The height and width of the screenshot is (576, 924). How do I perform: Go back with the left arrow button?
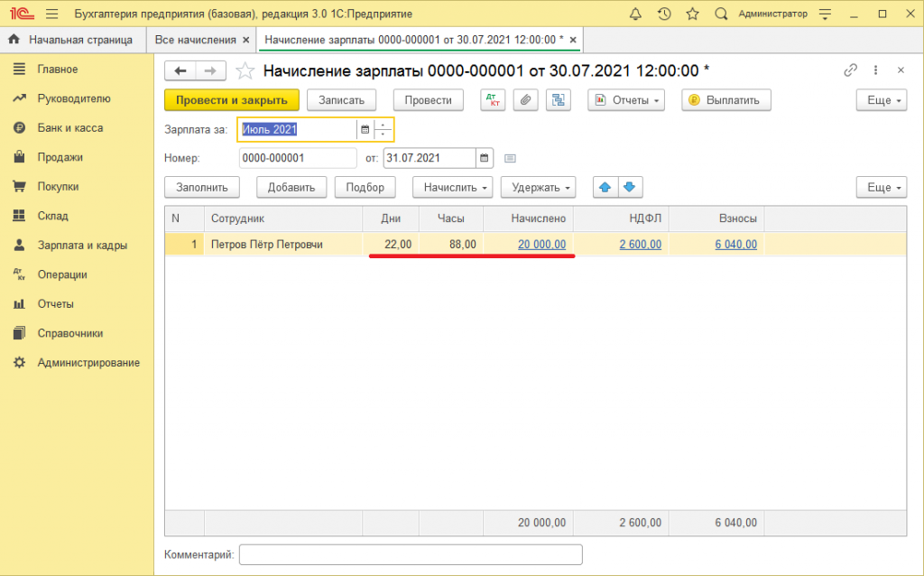click(180, 70)
